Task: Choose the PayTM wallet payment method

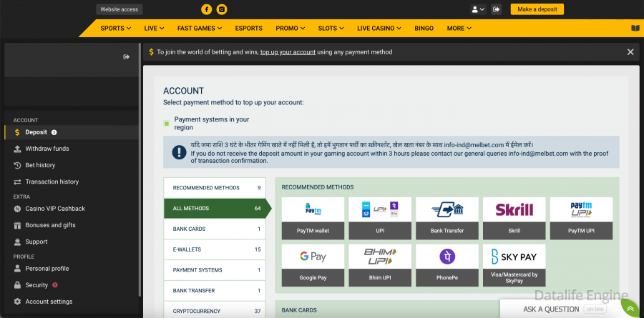Action: tap(313, 218)
